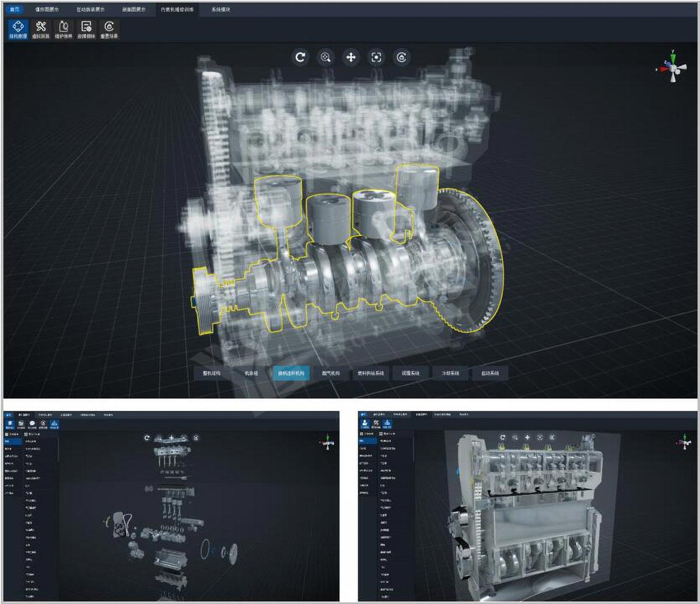The height and width of the screenshot is (604, 700).
Task: Show the 冷却系统 cooling system
Action: 450,373
